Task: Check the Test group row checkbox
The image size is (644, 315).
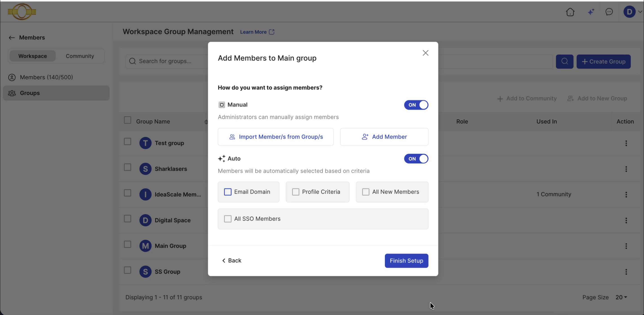Action: tap(127, 142)
